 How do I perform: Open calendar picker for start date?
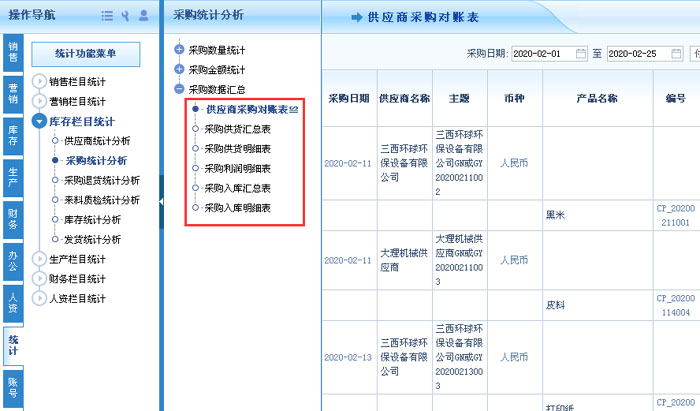(x=581, y=54)
